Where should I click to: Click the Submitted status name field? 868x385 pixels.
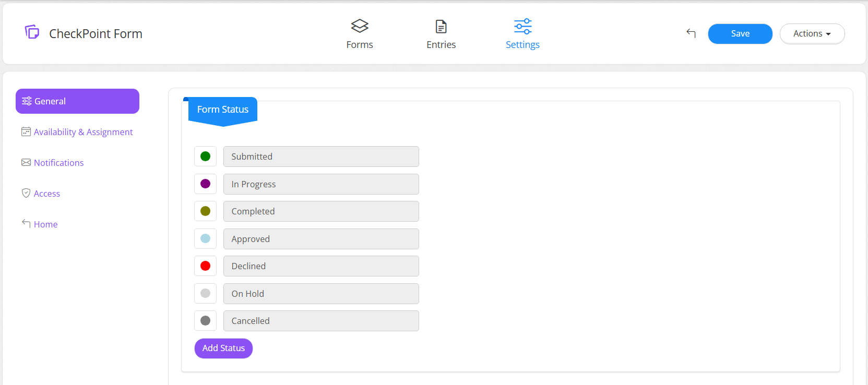(321, 157)
